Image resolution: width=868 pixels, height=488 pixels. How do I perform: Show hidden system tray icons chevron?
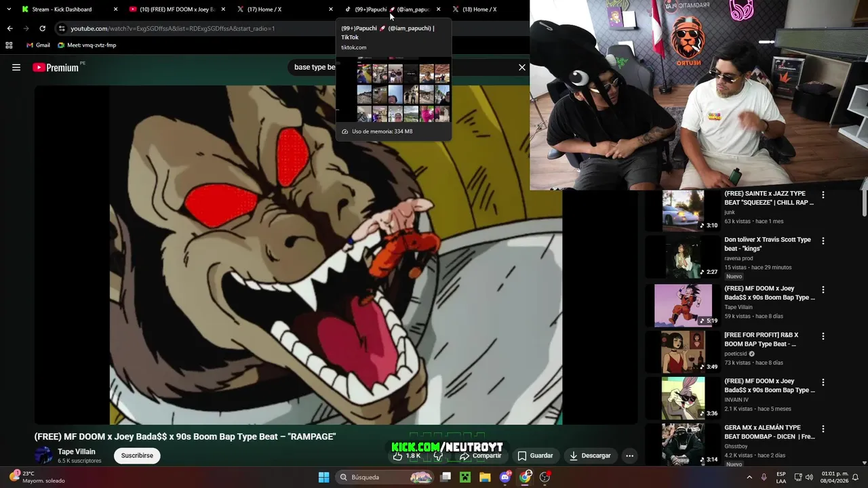click(x=749, y=477)
